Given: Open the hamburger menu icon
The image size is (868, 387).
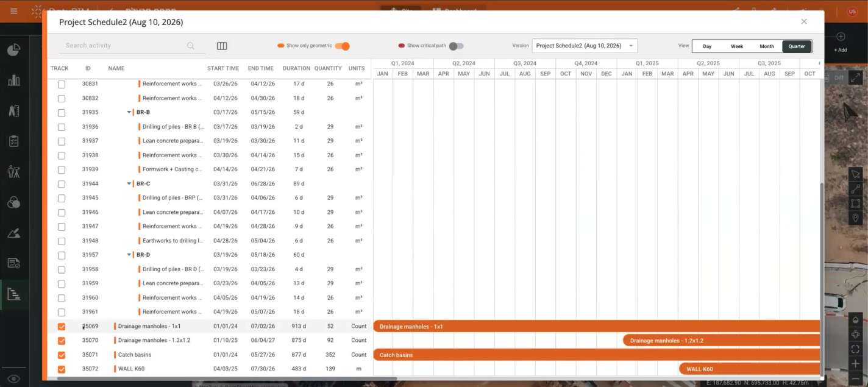Looking at the screenshot, I should [13, 11].
